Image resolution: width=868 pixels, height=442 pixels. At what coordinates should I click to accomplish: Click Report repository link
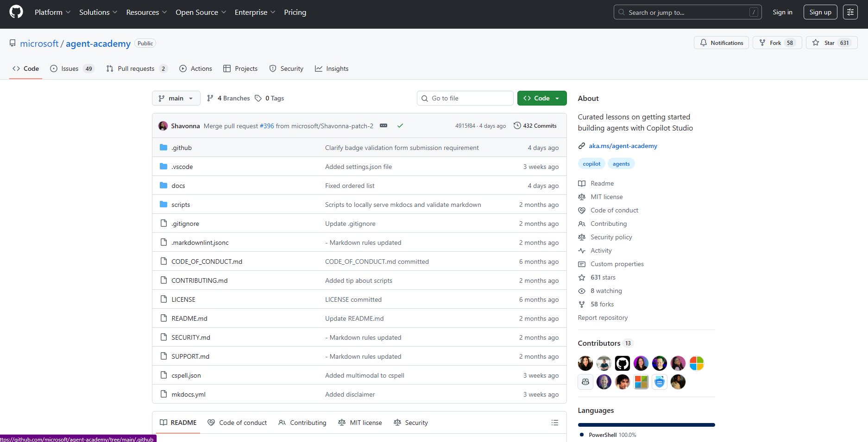(x=603, y=317)
